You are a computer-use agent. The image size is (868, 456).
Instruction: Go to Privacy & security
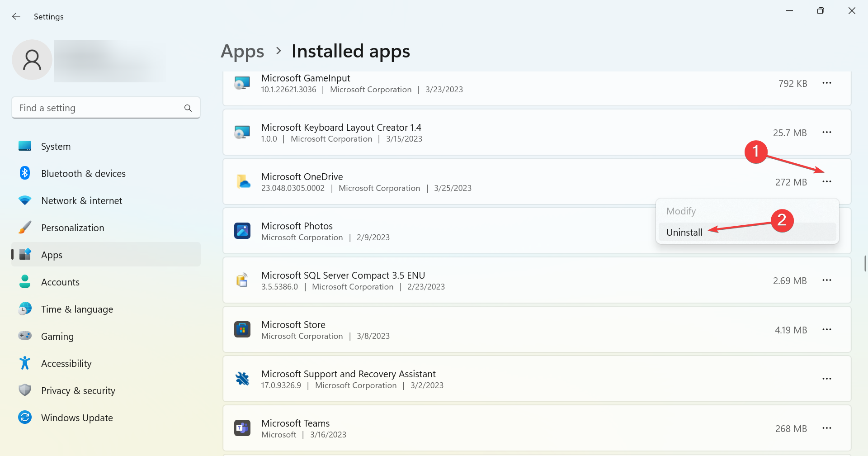[x=106, y=390]
